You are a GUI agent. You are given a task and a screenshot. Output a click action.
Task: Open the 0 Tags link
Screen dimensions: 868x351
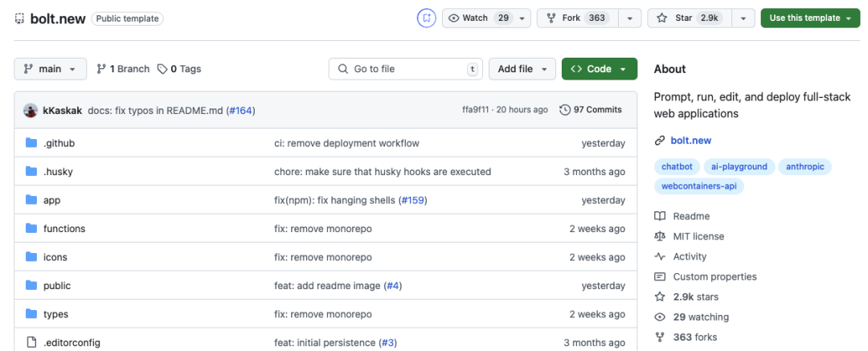coord(179,69)
